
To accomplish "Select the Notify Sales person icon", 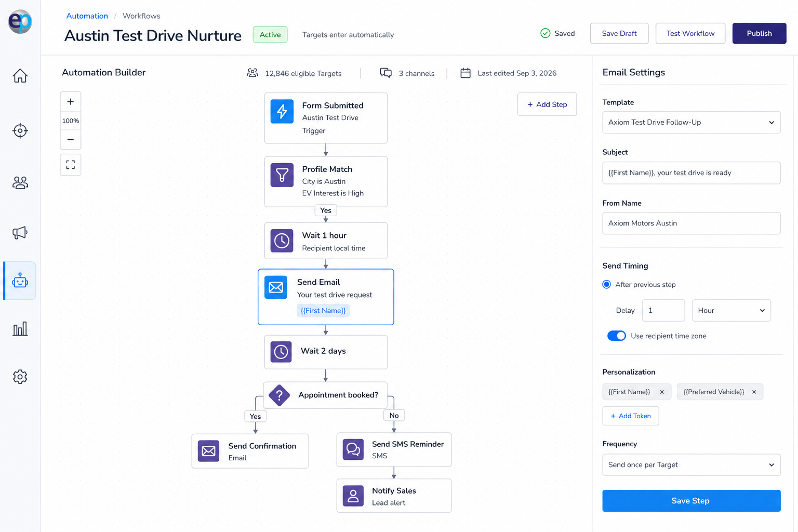I will [x=353, y=496].
